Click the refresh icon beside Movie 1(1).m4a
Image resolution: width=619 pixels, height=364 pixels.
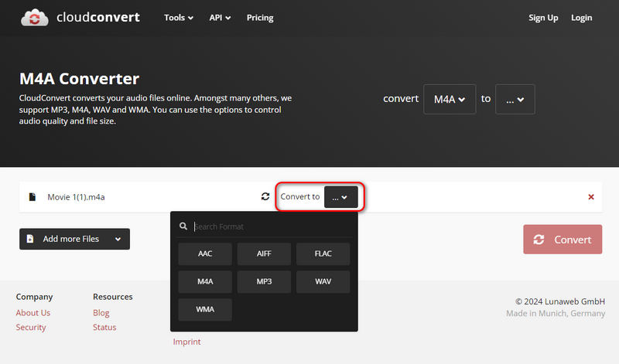point(265,197)
